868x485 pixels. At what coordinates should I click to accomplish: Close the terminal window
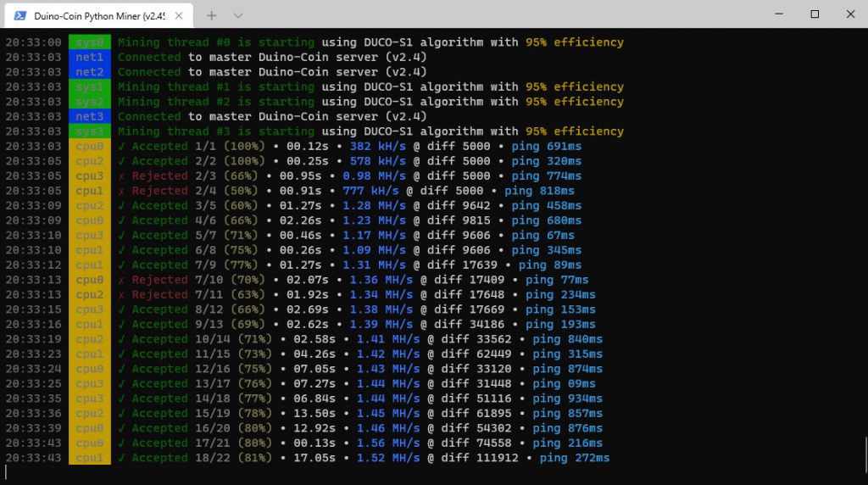(x=851, y=14)
